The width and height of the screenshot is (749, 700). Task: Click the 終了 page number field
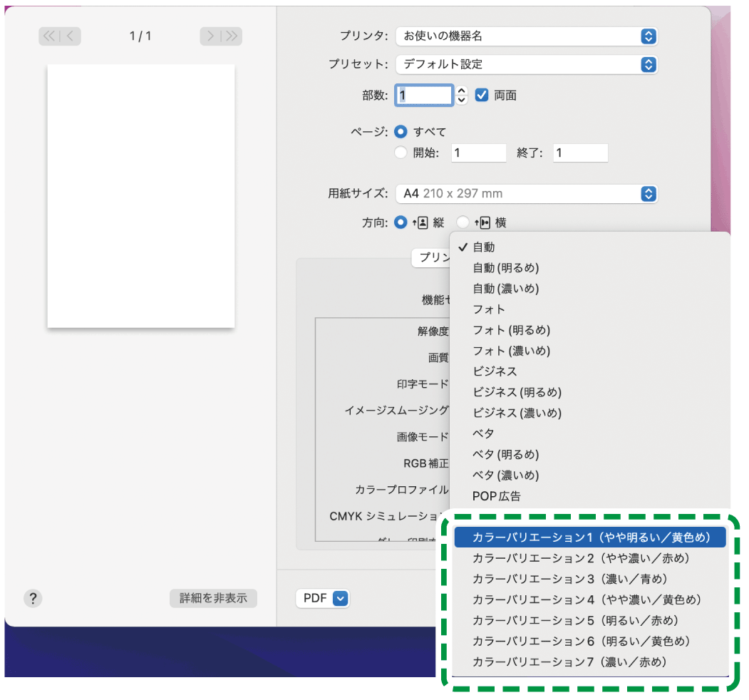[580, 153]
